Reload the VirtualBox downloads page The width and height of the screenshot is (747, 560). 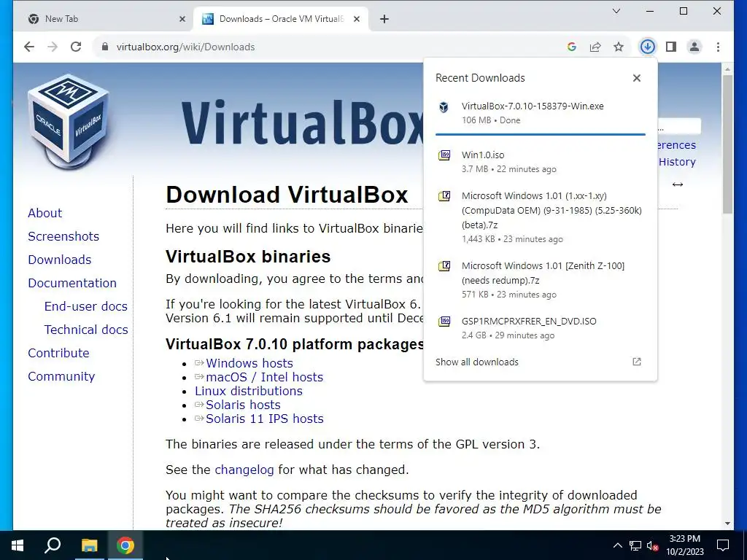(x=76, y=47)
